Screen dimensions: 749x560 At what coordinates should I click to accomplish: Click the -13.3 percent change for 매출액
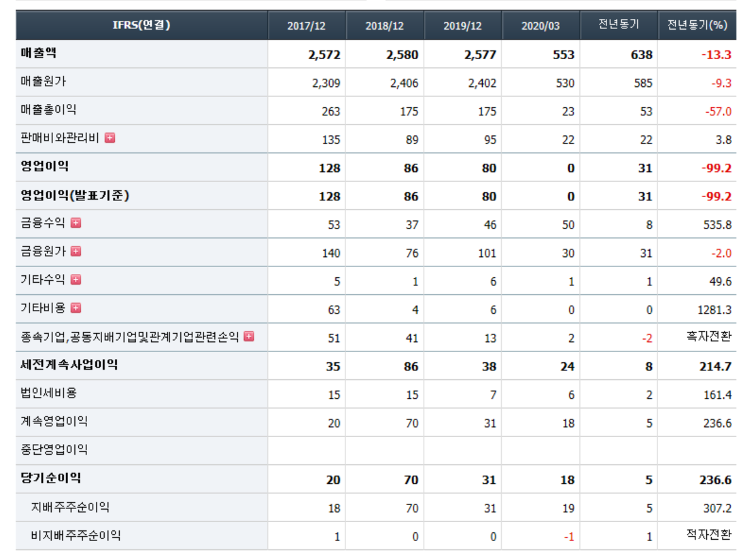click(x=716, y=55)
